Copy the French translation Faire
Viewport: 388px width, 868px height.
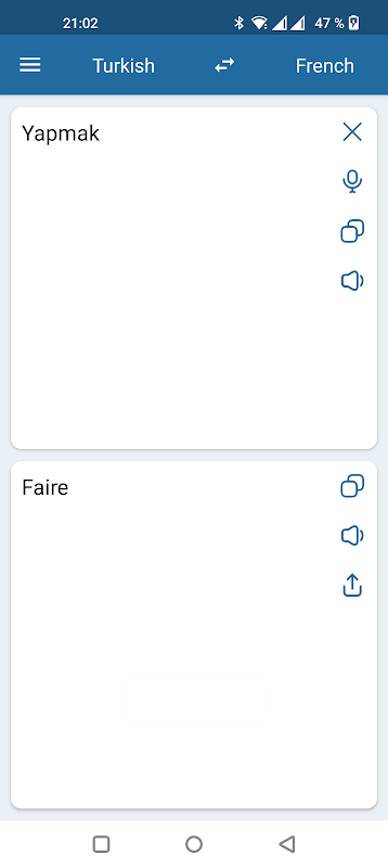[x=352, y=486]
